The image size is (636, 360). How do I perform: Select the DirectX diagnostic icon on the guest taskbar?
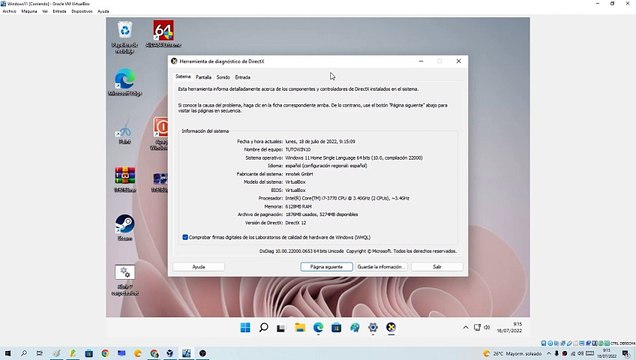pyautogui.click(x=391, y=328)
